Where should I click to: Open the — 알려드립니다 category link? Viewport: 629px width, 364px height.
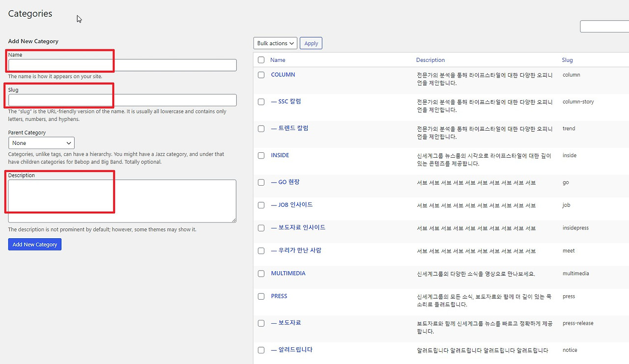pyautogui.click(x=292, y=350)
